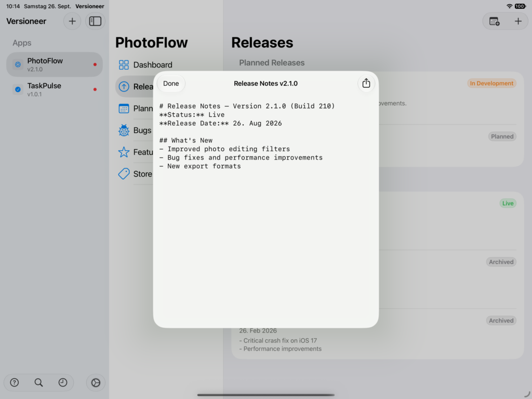Open the Releases upload arrow icon
Viewport: 532px width, 399px height.
point(124,87)
